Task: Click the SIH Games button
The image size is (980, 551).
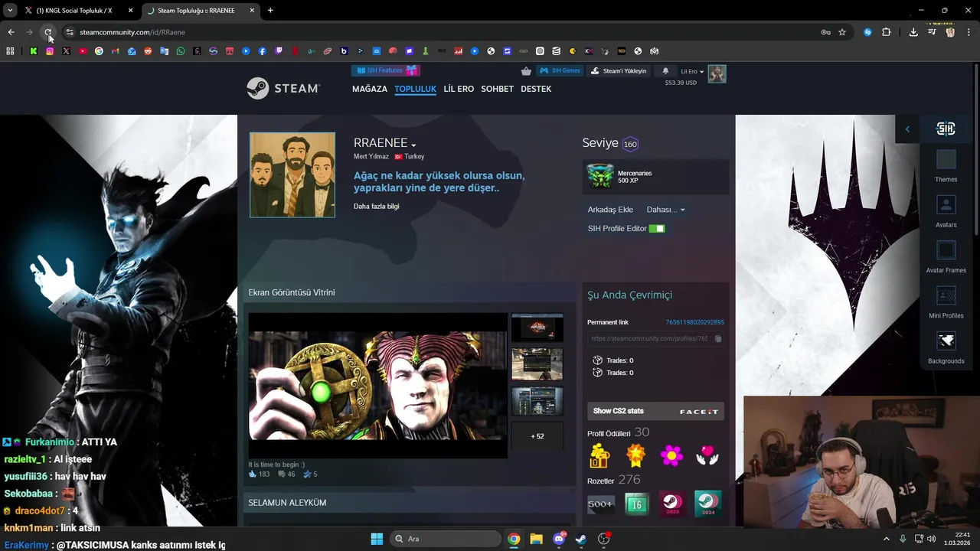Action: pyautogui.click(x=560, y=70)
